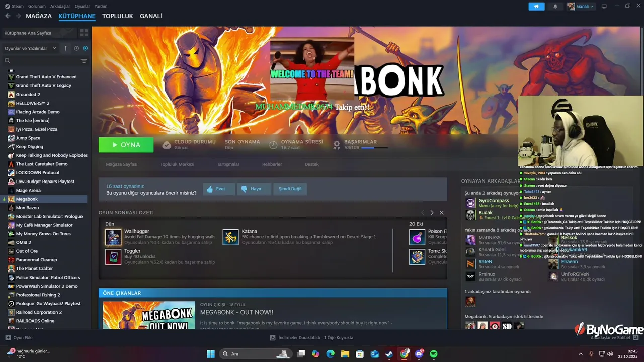The height and width of the screenshot is (362, 644).
Task: Click the Toggler achievement icon
Action: tap(113, 256)
